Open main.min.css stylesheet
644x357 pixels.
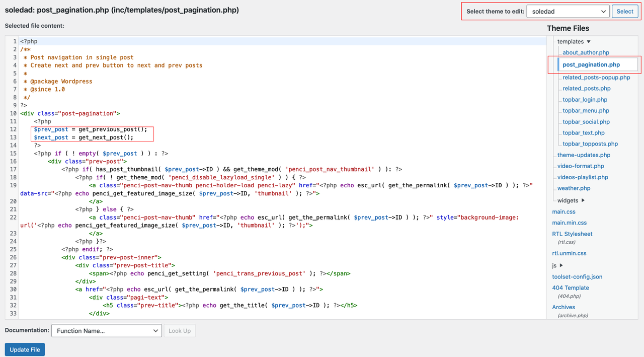(570, 223)
